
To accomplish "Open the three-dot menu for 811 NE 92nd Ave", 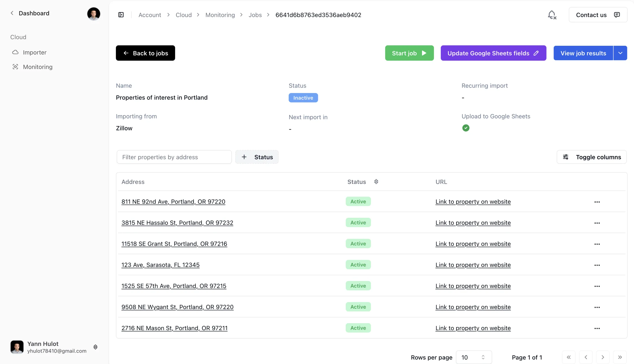I will click(597, 202).
